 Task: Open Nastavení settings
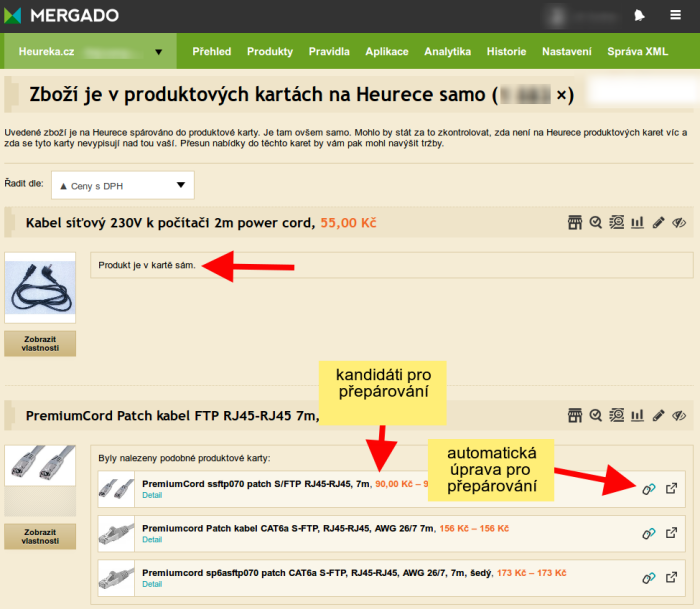[567, 51]
